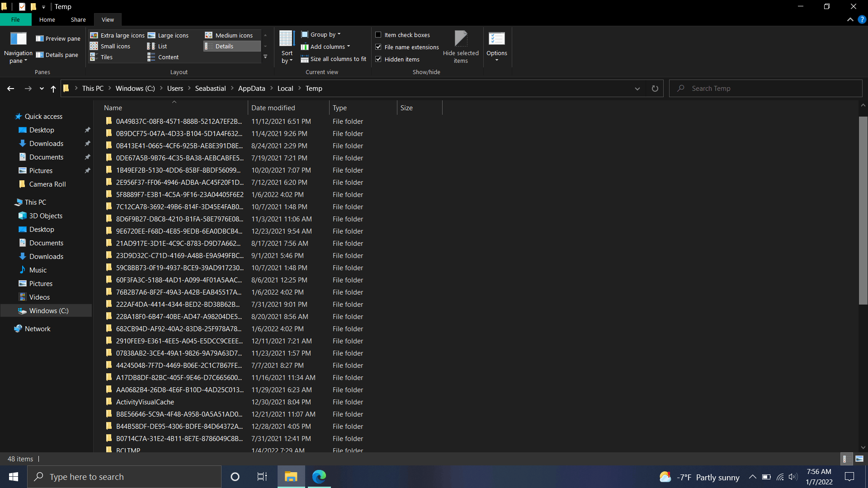Click the refresh button in address bar
Image resolution: width=868 pixels, height=488 pixels.
point(655,89)
